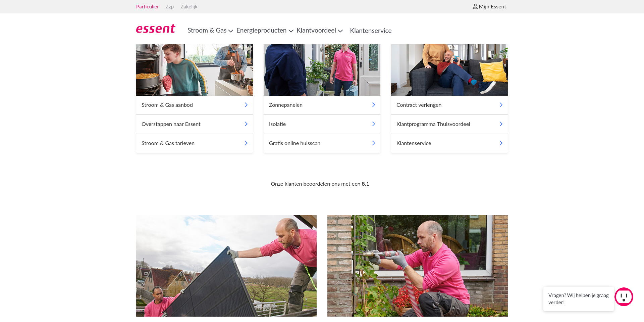The image size is (644, 322).
Task: Click arrow next to Klantprogramma Thuisvoordeel
Action: tap(501, 124)
